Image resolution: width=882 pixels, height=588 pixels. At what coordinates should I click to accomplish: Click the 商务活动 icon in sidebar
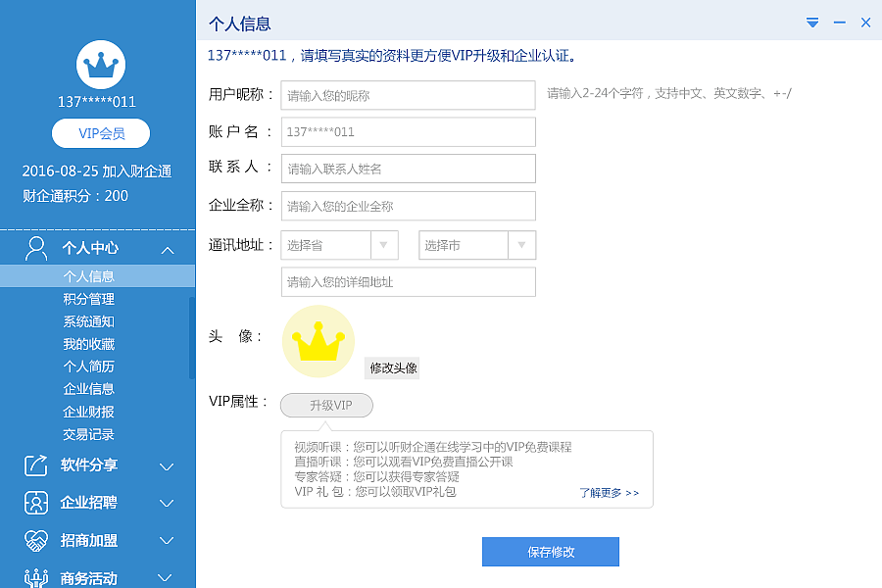point(36,576)
